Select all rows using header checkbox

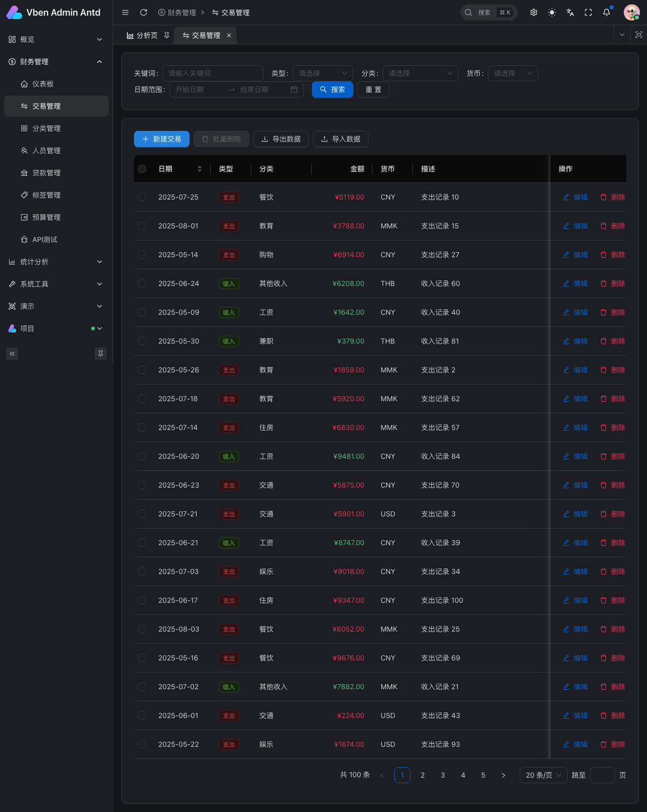click(142, 169)
